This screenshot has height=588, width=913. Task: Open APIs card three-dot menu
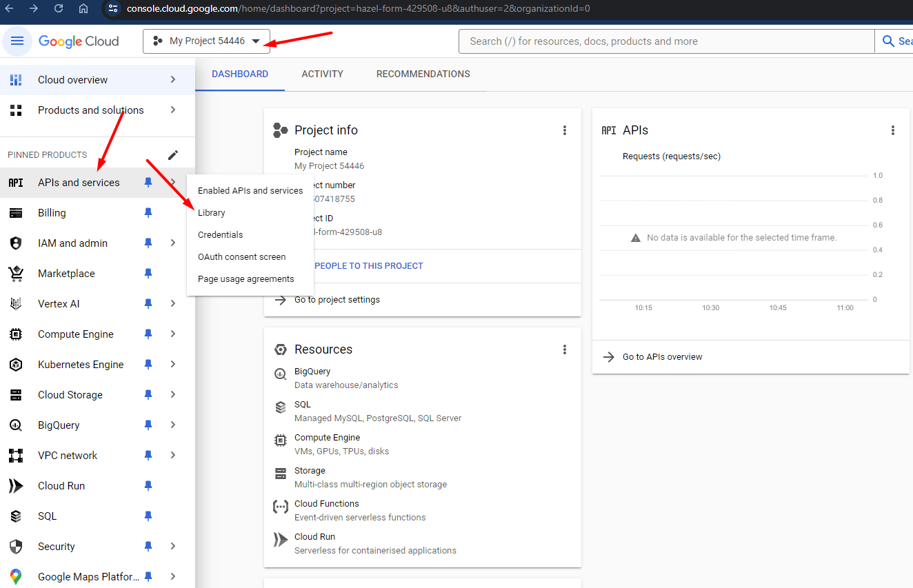893,130
